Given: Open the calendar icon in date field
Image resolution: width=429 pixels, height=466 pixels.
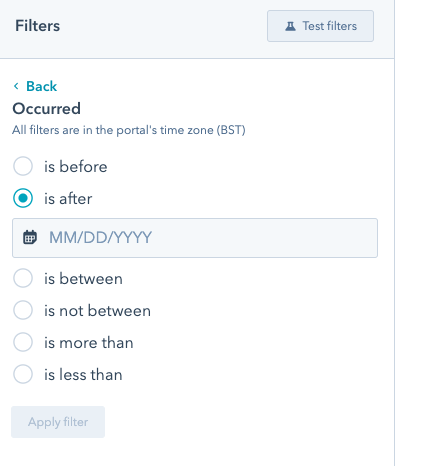Looking at the screenshot, I should pyautogui.click(x=30, y=237).
